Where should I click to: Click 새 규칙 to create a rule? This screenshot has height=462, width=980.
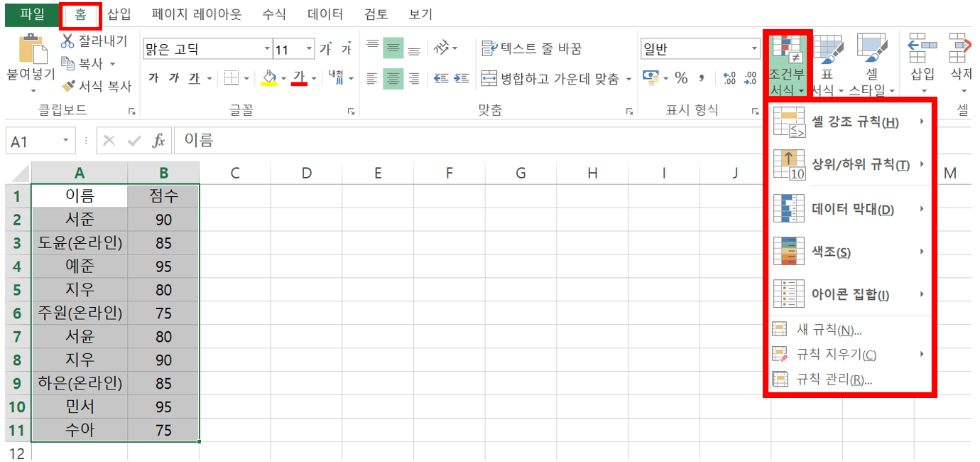[x=834, y=329]
